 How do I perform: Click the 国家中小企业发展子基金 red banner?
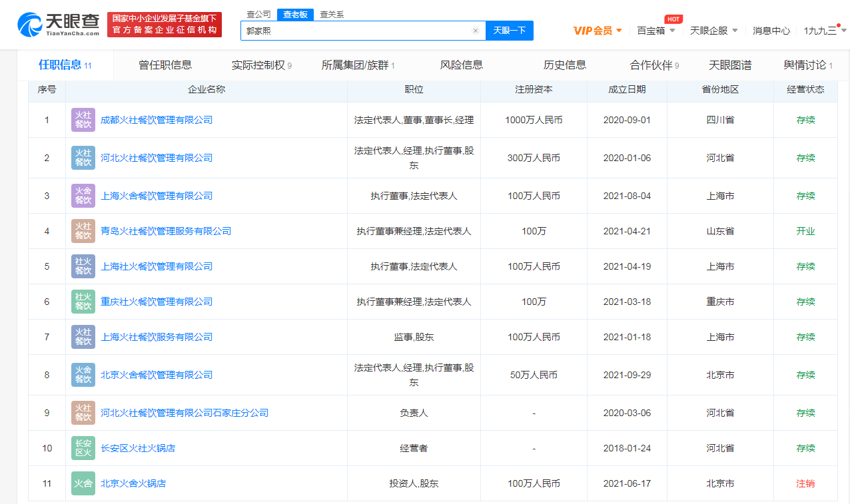[165, 25]
